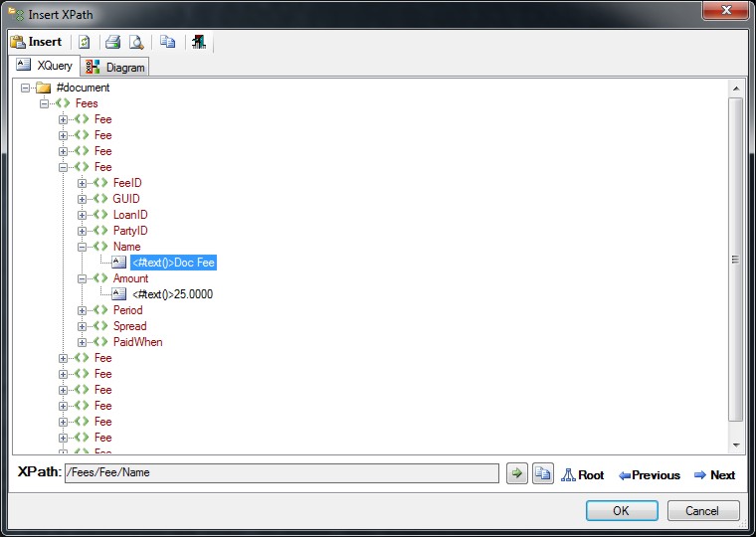
Task: Expand the FeeID element node
Action: point(83,183)
